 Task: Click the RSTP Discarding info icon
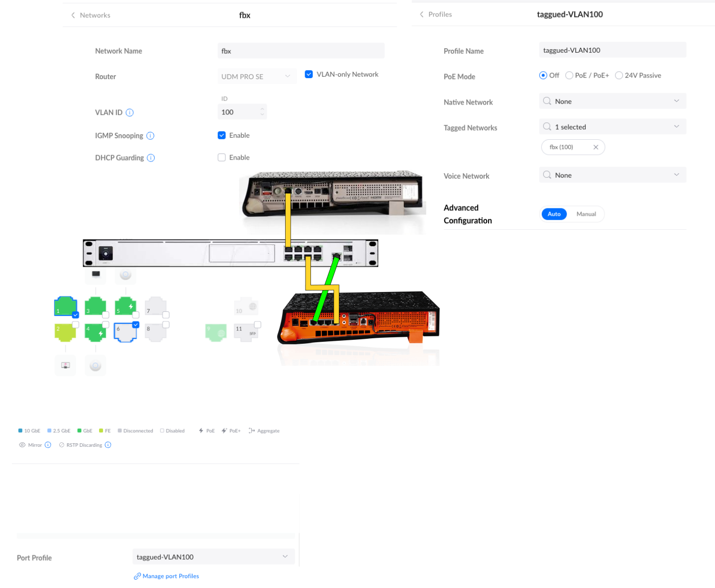coord(108,445)
